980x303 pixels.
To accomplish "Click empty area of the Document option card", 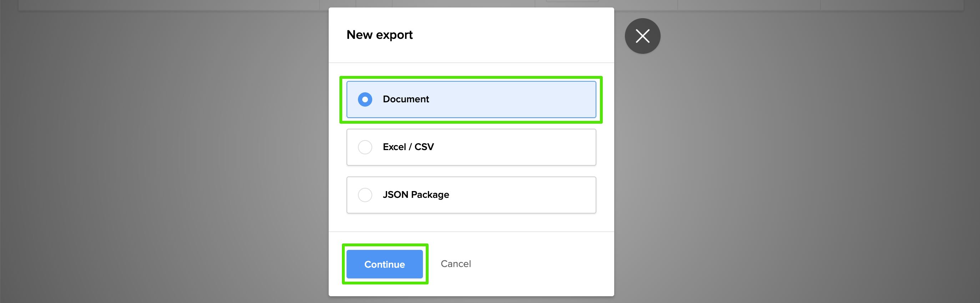I will point(525,99).
